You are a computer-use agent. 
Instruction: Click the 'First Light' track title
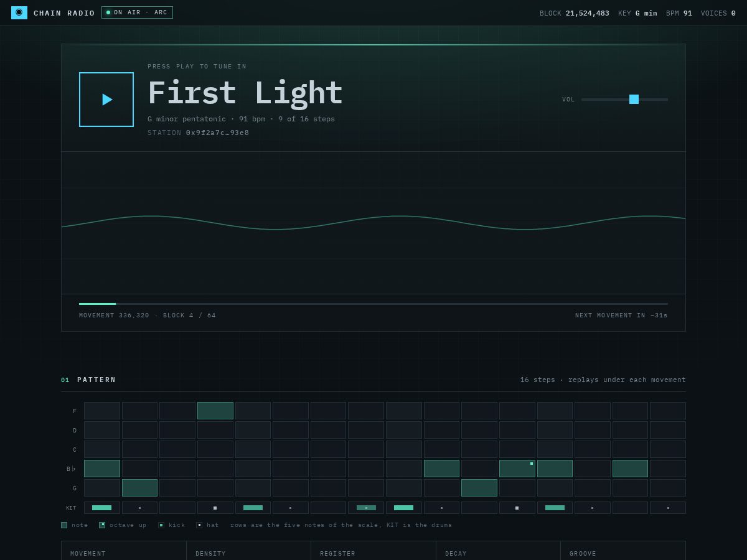tap(245, 94)
